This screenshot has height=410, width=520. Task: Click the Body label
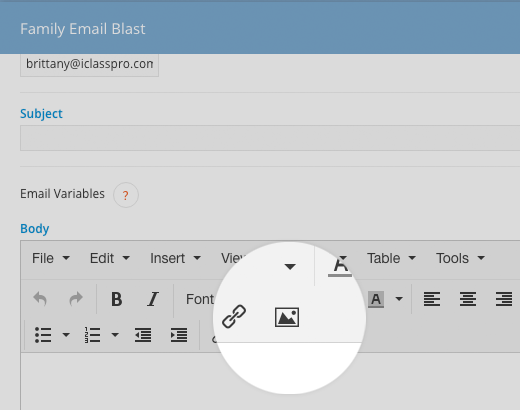click(x=35, y=229)
